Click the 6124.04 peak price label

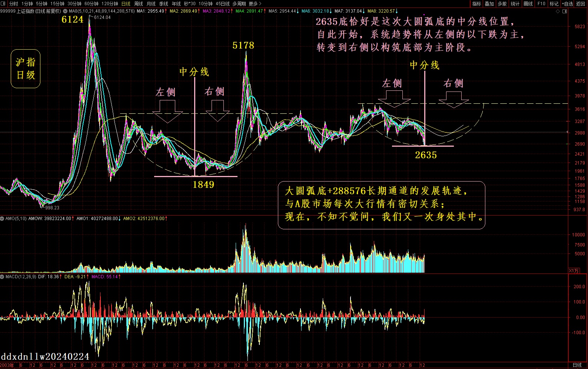pyautogui.click(x=102, y=17)
